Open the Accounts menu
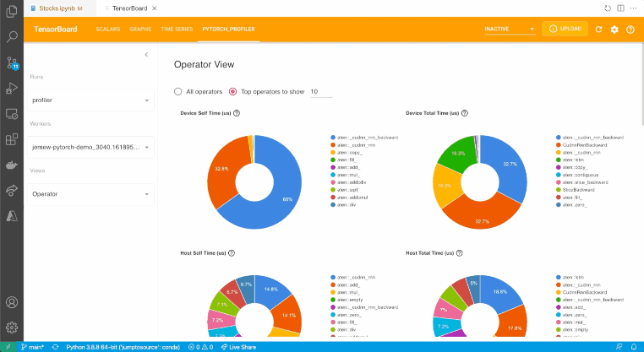Screen dimensions: 644x352 12,302
